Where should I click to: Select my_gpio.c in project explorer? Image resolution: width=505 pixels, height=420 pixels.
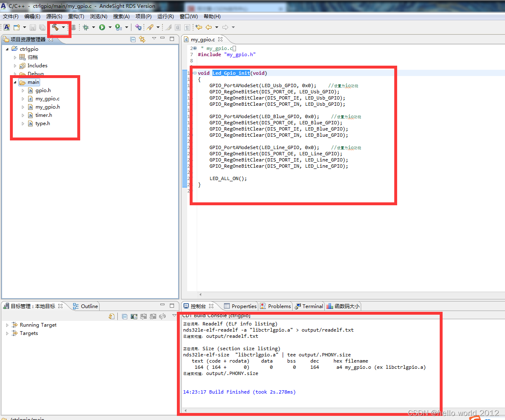(x=47, y=98)
